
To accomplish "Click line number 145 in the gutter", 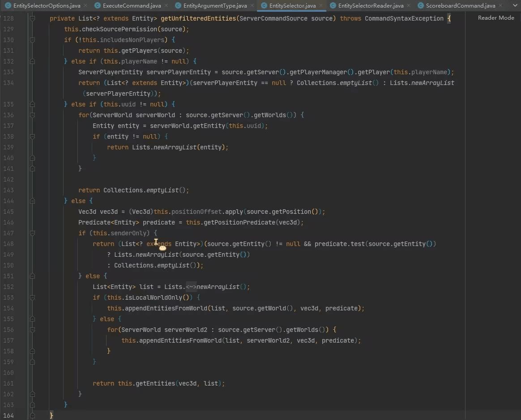I will (9, 212).
